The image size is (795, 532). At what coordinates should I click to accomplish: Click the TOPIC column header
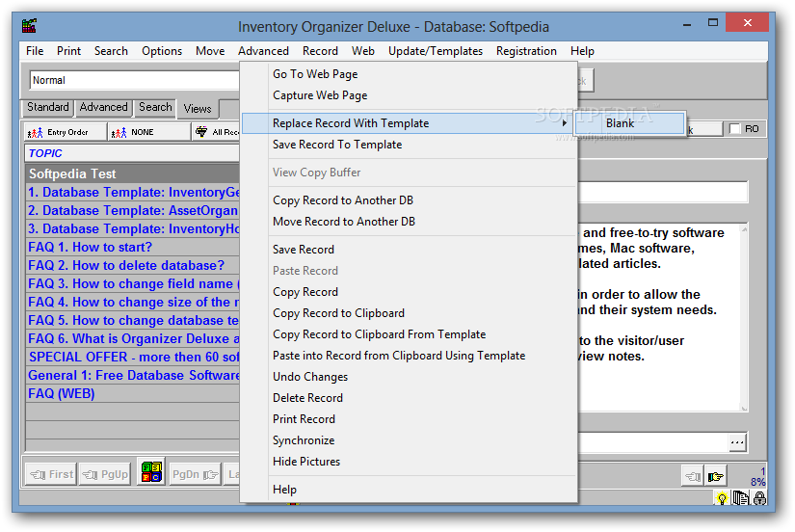click(132, 153)
